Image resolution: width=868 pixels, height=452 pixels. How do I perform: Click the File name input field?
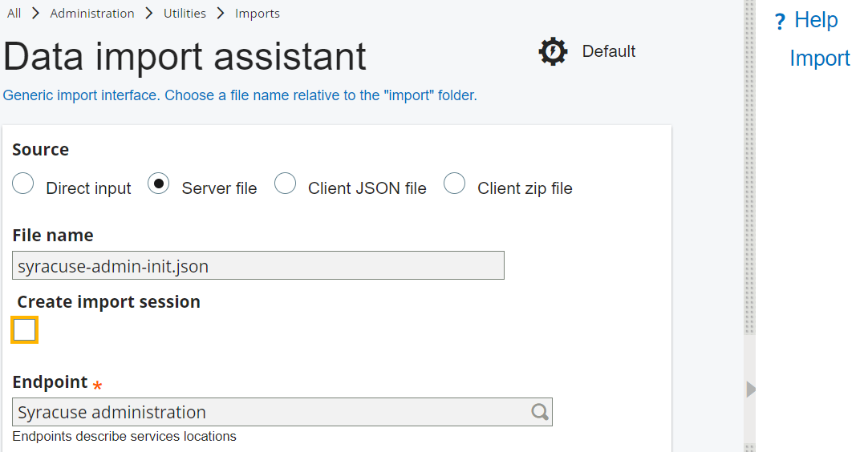(258, 266)
